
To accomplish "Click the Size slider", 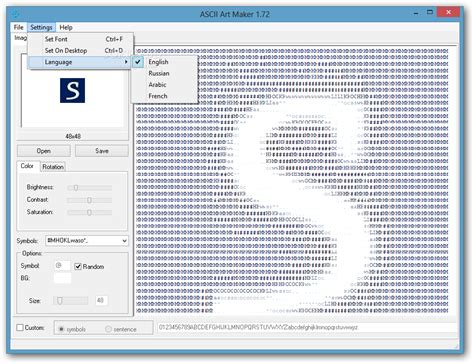I will click(x=71, y=301).
